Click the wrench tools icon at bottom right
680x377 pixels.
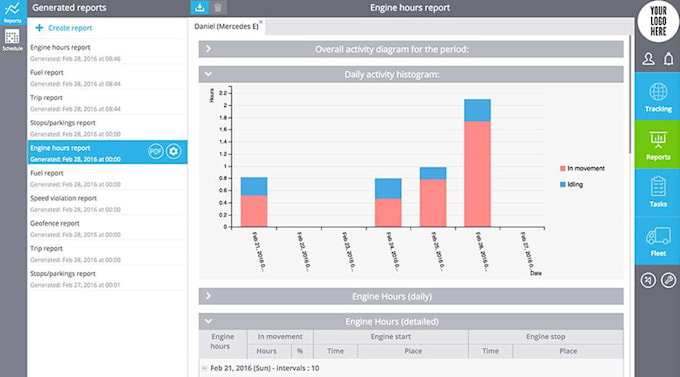click(x=668, y=280)
